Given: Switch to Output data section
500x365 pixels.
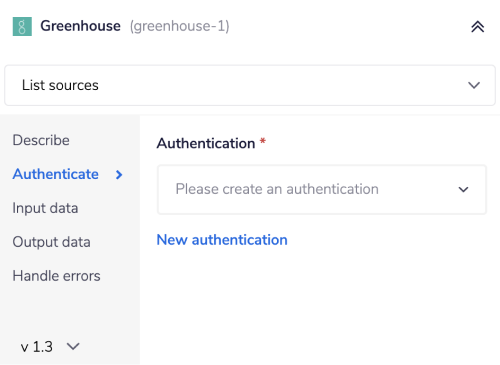Looking at the screenshot, I should (51, 242).
